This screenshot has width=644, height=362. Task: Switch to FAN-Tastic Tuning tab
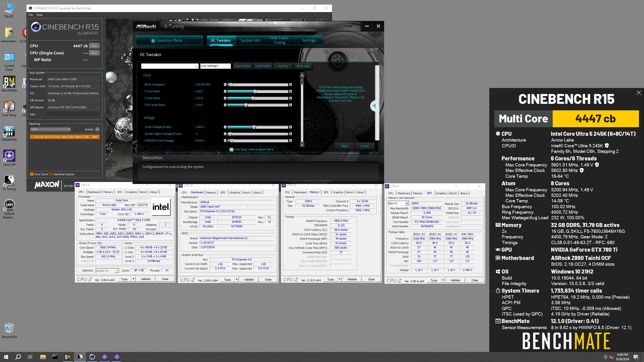[279, 40]
